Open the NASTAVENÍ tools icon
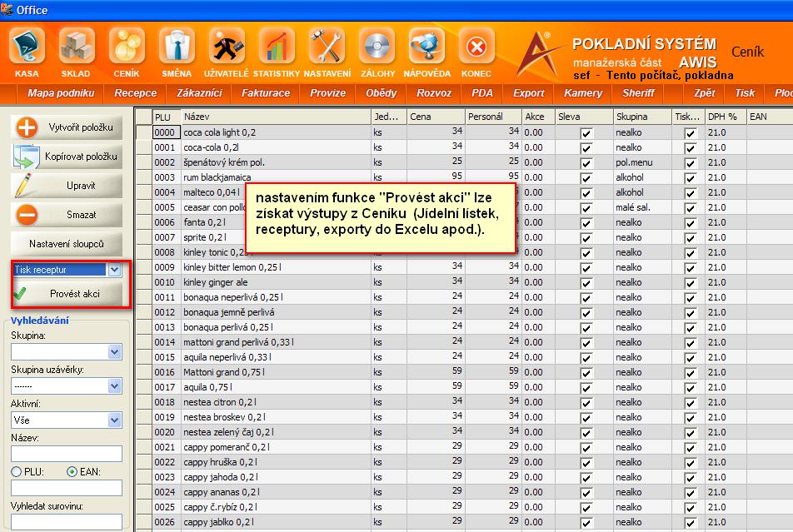The height and width of the screenshot is (532, 793). pyautogui.click(x=327, y=47)
